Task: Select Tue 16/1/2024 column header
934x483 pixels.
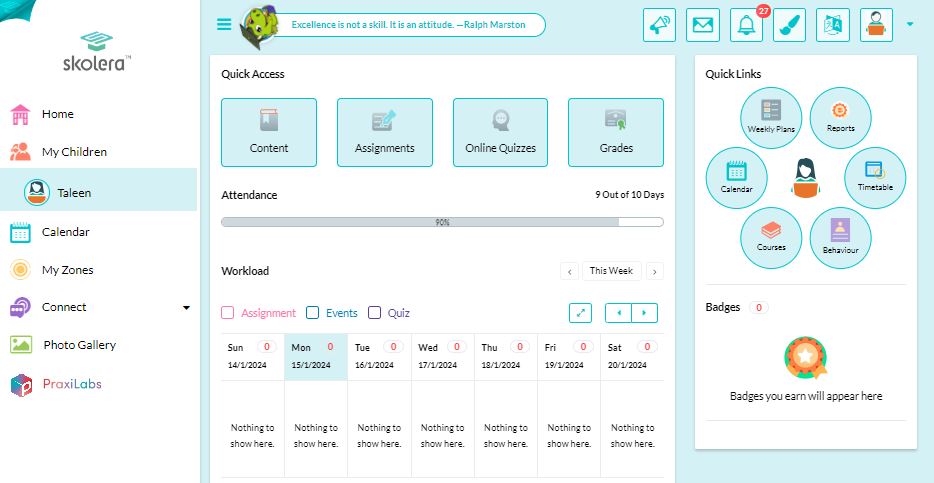Action: point(379,356)
